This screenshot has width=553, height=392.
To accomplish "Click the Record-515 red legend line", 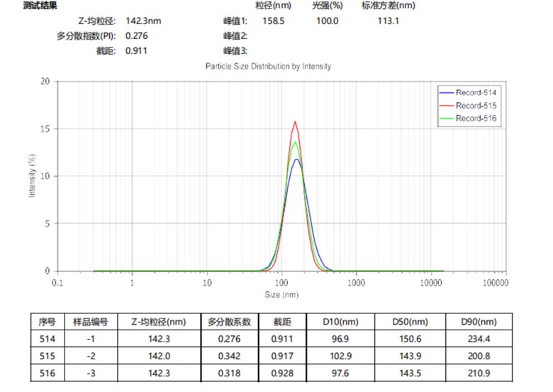I will coord(447,106).
